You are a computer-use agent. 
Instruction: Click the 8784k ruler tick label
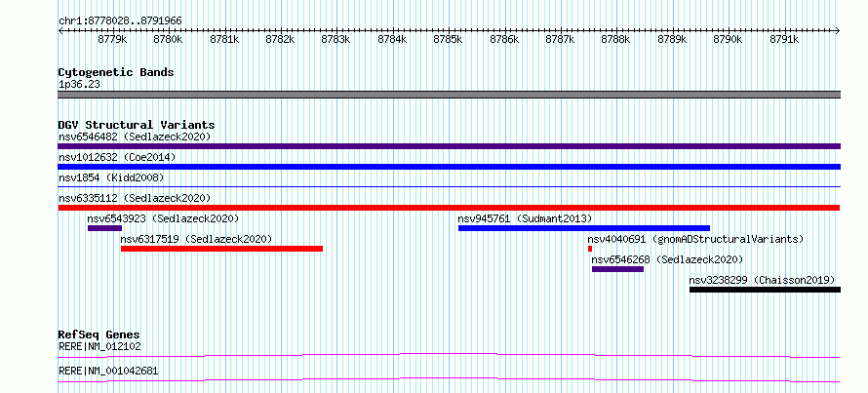392,39
